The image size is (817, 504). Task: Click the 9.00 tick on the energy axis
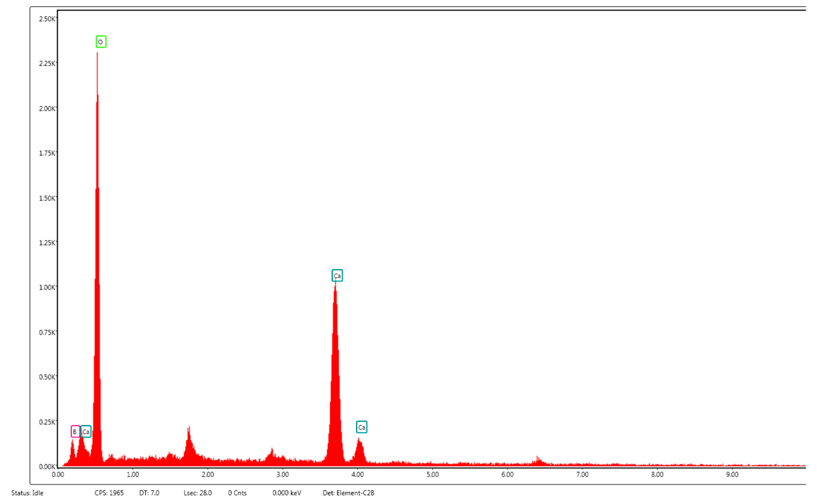[732, 474]
